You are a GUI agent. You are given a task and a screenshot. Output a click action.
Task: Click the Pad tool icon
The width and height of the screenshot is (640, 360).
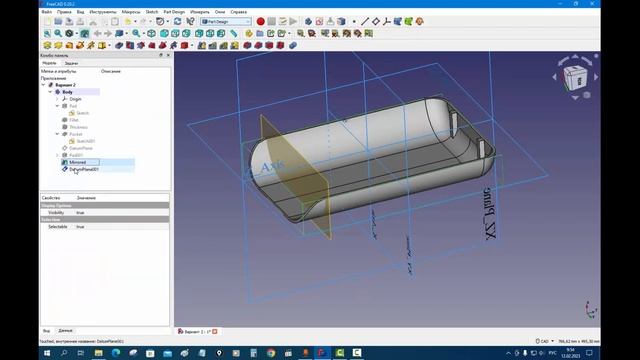click(47, 45)
